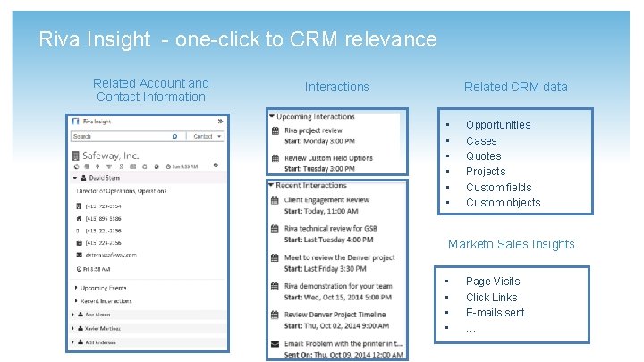Open the Contact search type dropdown
Image resolution: width=644 pixels, height=362 pixels.
click(206, 136)
